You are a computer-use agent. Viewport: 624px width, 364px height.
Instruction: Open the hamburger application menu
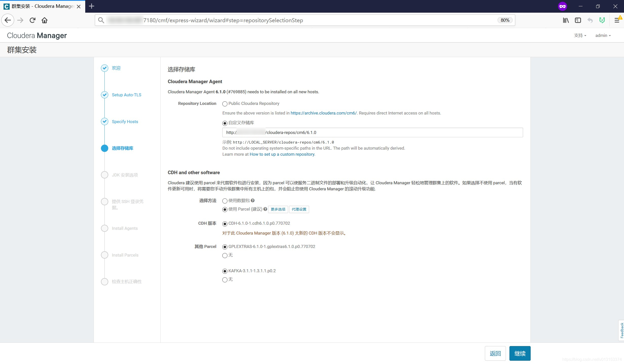tap(617, 20)
